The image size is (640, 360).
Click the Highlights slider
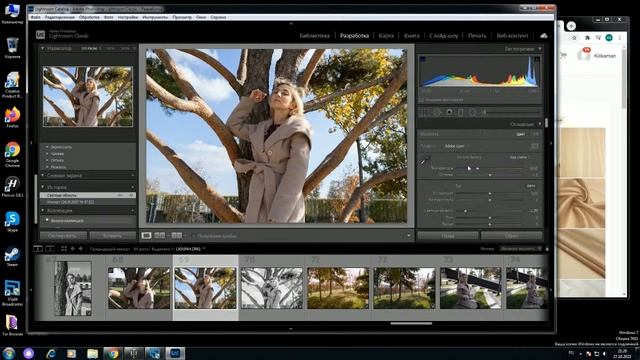489,211
